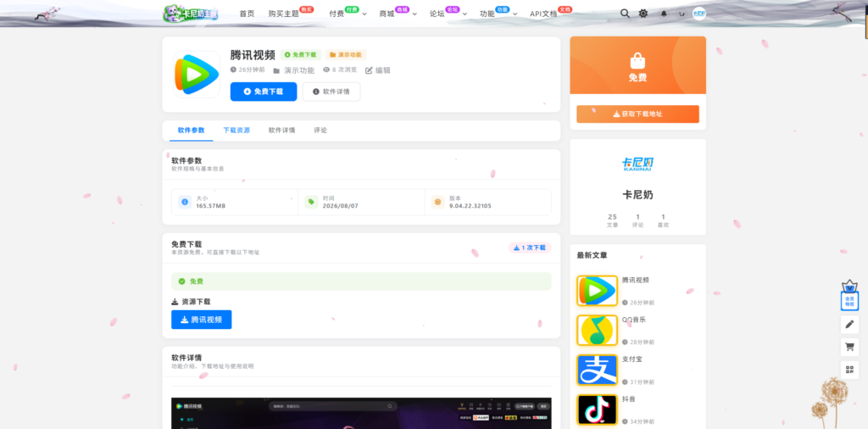
Task: Click the green 免费 status bar
Action: (x=361, y=281)
